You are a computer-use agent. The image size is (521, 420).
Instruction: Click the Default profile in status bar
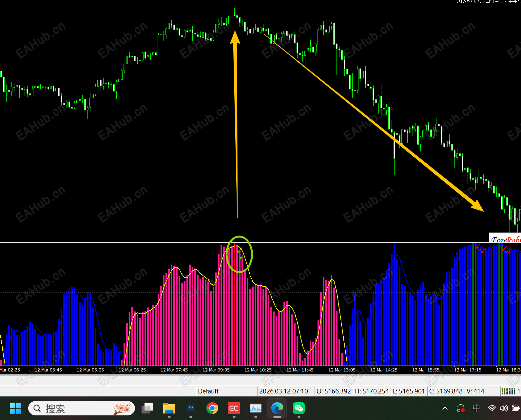pos(208,391)
